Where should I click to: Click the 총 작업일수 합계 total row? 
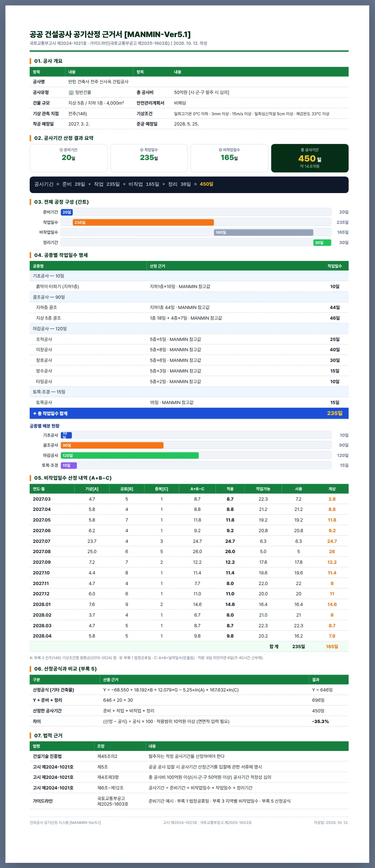pos(189,413)
